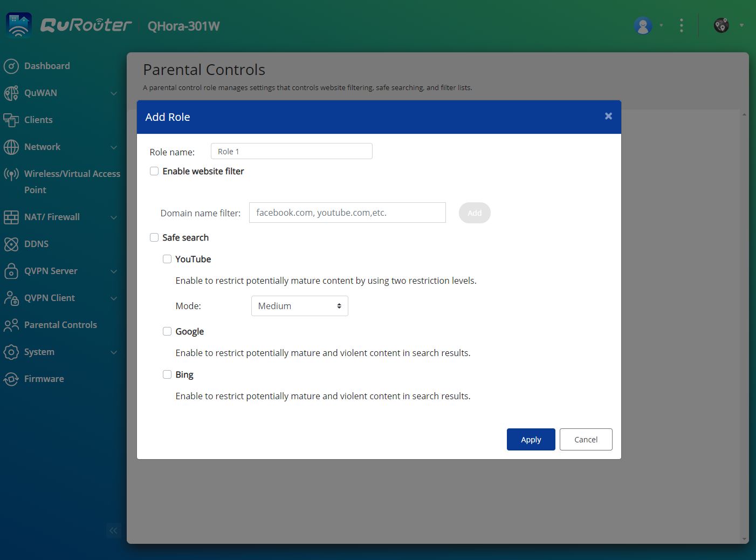Click the DDNS sidebar icon

(11, 244)
